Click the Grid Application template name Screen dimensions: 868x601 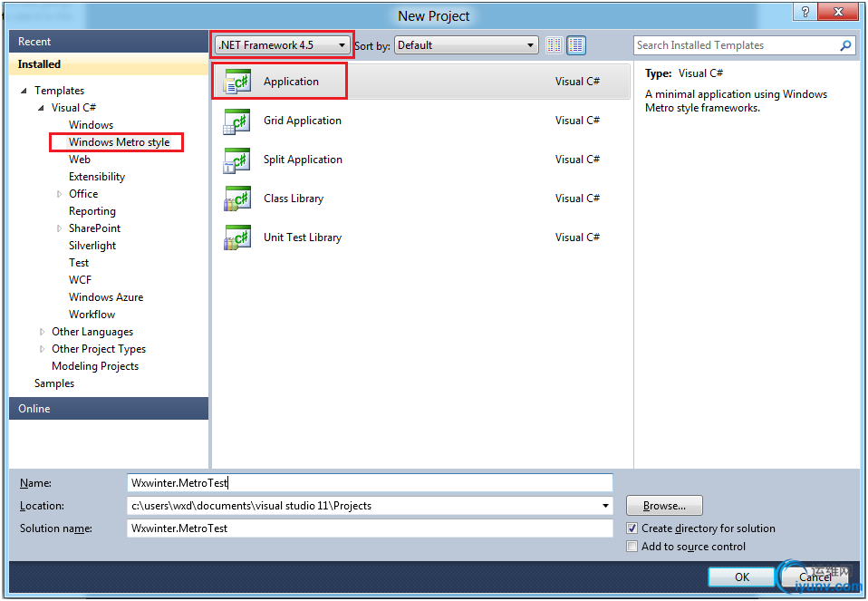(303, 121)
